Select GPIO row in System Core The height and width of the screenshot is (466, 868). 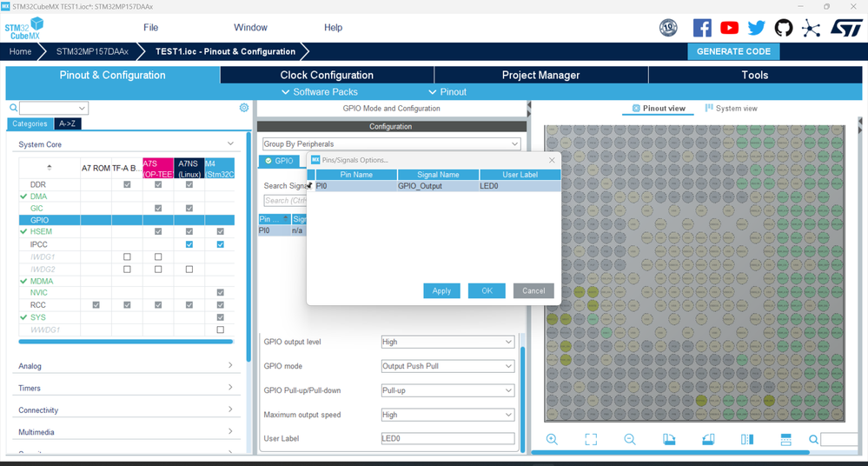(x=126, y=220)
